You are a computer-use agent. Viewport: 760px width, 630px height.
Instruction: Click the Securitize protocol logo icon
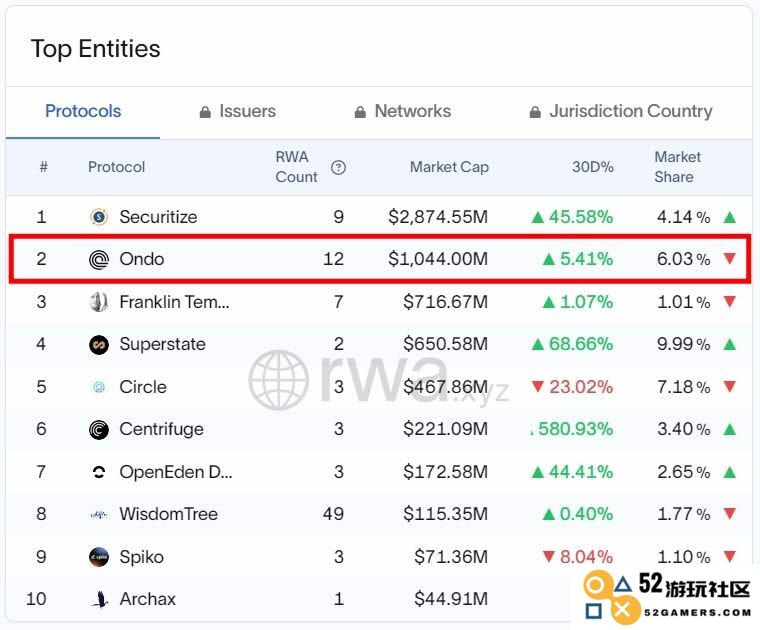pyautogui.click(x=99, y=217)
